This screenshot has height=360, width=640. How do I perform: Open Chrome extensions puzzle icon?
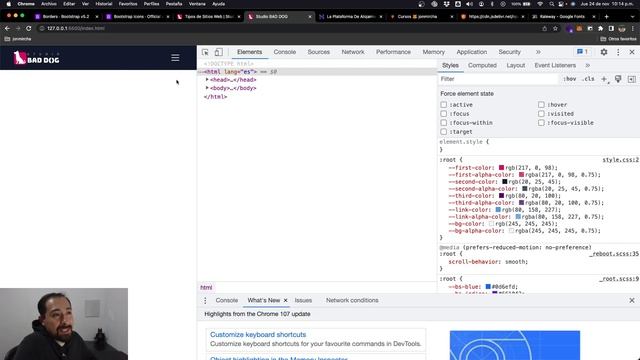[x=600, y=29]
